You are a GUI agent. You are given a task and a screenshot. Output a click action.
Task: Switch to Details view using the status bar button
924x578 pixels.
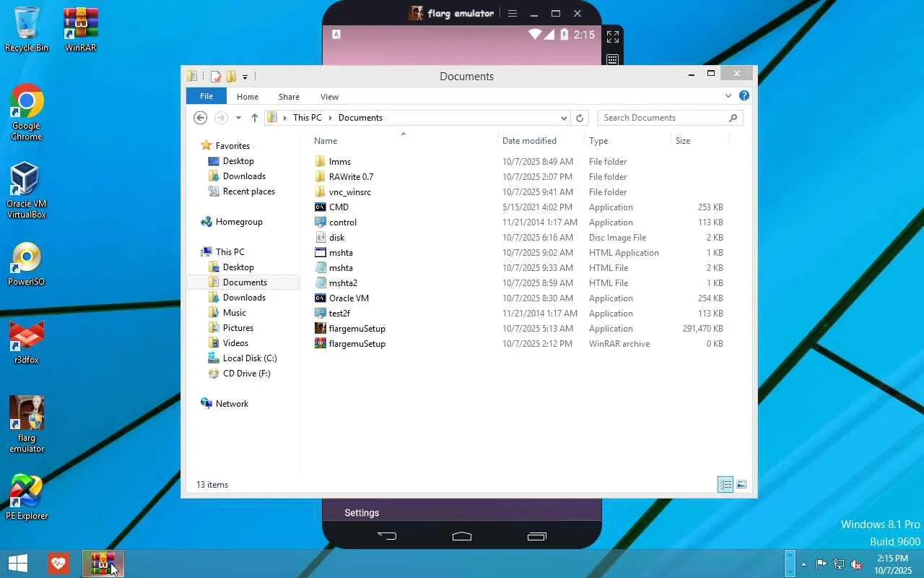click(725, 484)
